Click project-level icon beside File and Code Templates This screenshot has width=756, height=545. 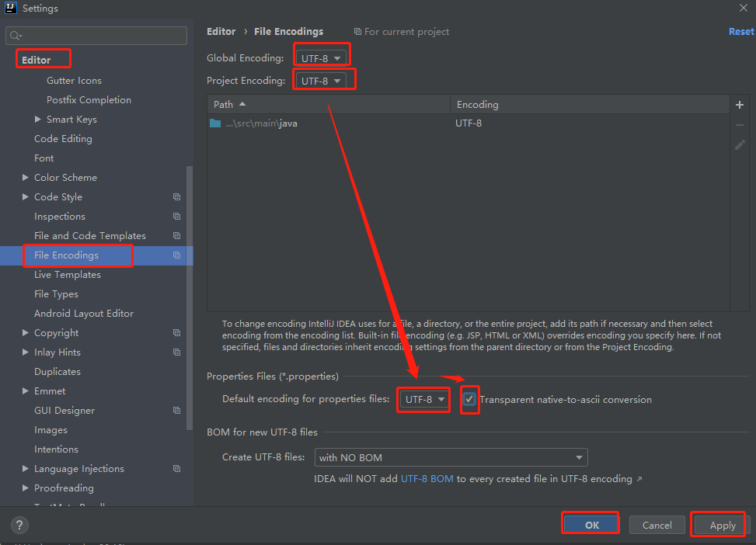coord(177,236)
